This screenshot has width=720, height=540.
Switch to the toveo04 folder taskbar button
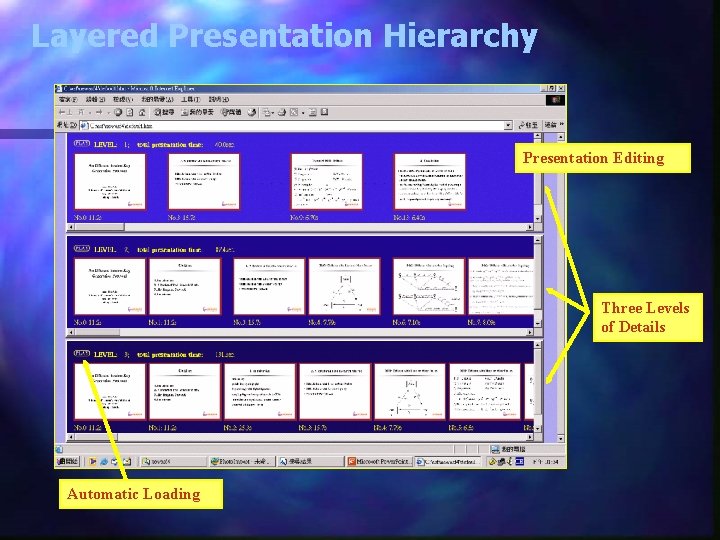[x=173, y=461]
